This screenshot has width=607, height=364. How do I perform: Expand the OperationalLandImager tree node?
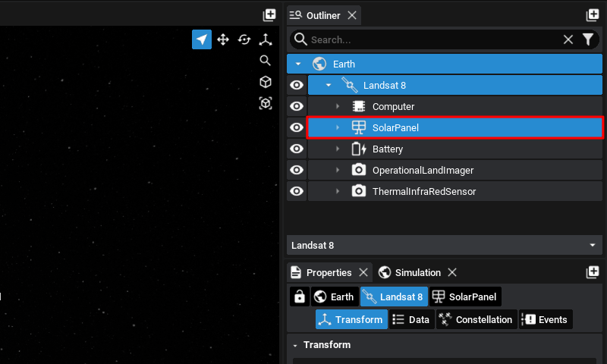[x=338, y=170]
